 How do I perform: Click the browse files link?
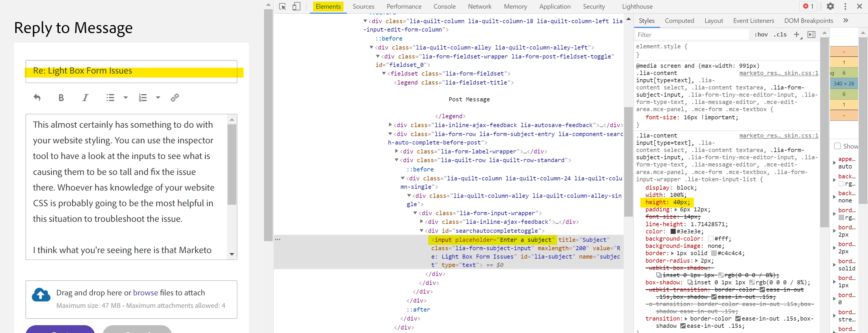(x=145, y=292)
